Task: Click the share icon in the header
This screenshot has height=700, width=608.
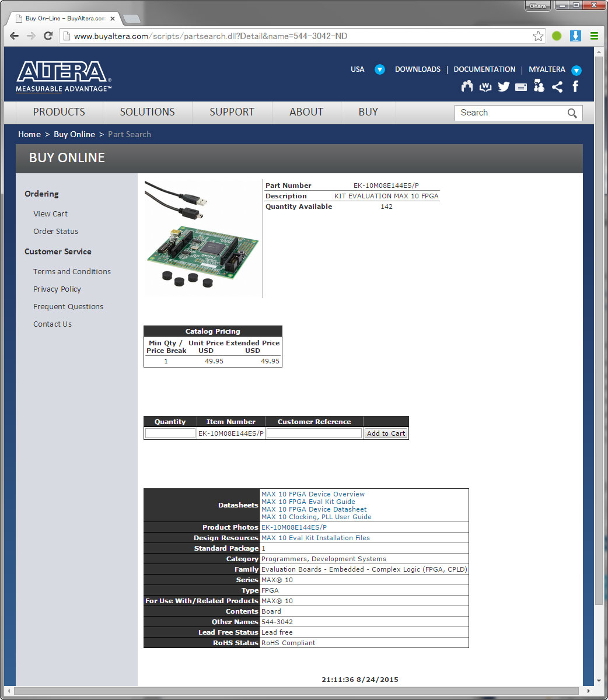Action: pyautogui.click(x=557, y=86)
